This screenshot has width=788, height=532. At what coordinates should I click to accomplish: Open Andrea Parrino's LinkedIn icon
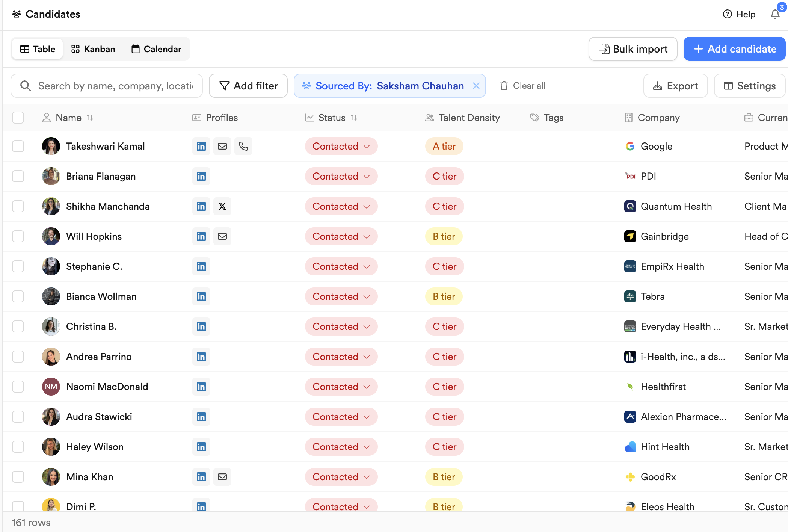(x=201, y=357)
